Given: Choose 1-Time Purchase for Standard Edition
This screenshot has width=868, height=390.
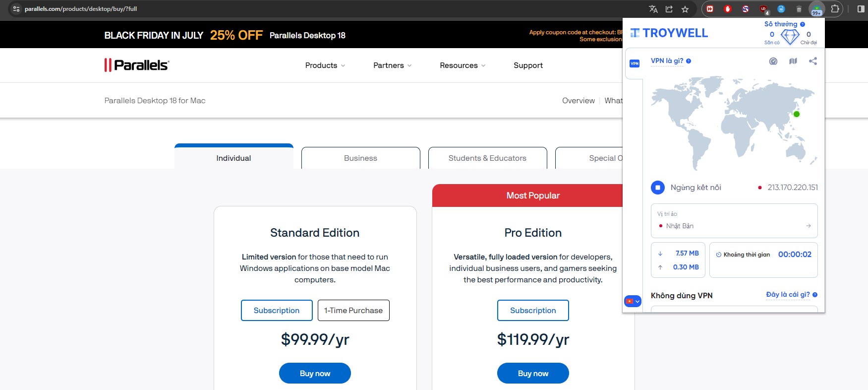Looking at the screenshot, I should [353, 311].
